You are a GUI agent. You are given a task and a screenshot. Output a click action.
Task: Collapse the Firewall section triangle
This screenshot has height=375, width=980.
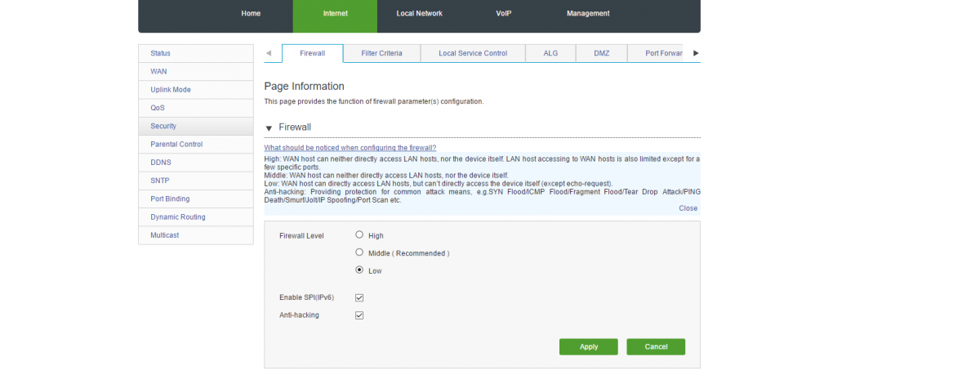pos(269,127)
